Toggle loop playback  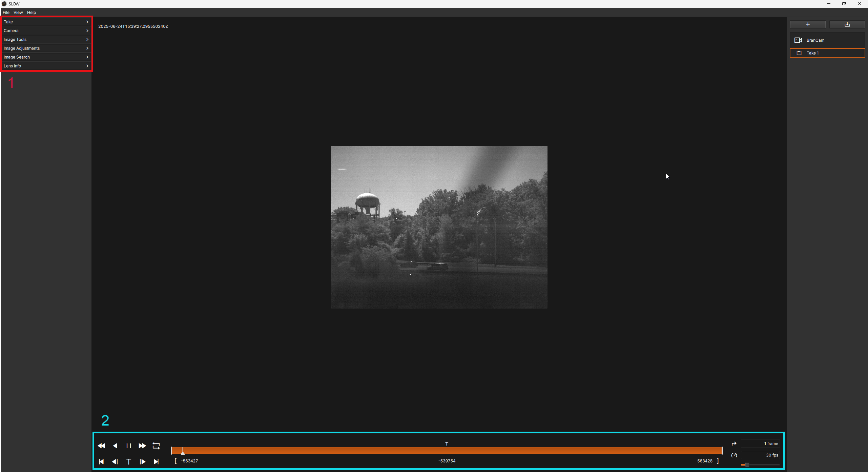pyautogui.click(x=156, y=446)
